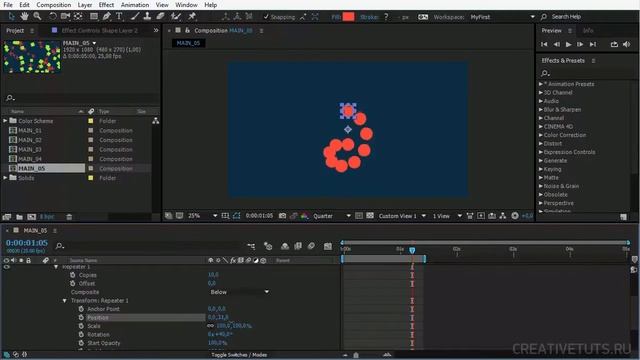Select the Unified Camera tool
Image resolution: width=640 pixels, height=360 pixels.
(65, 16)
